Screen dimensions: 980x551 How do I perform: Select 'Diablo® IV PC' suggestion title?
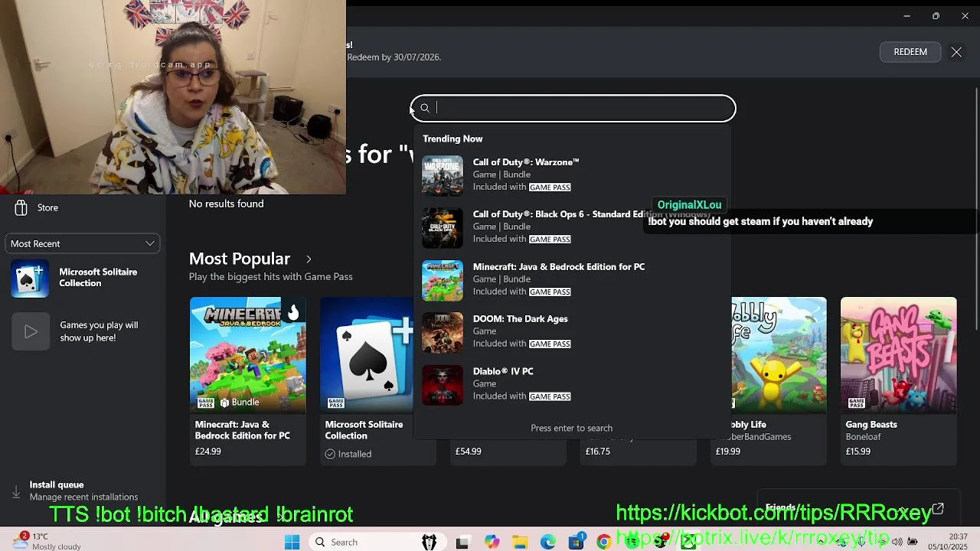coord(503,371)
